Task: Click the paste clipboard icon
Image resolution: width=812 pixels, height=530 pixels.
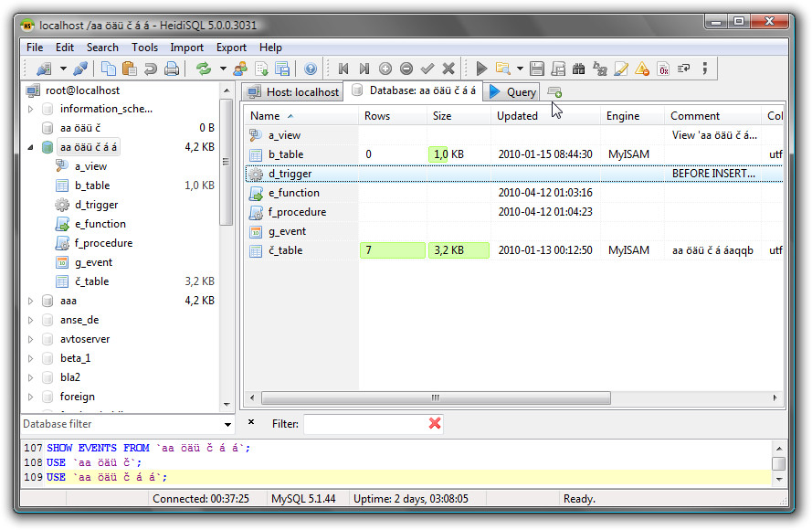Action: point(130,69)
